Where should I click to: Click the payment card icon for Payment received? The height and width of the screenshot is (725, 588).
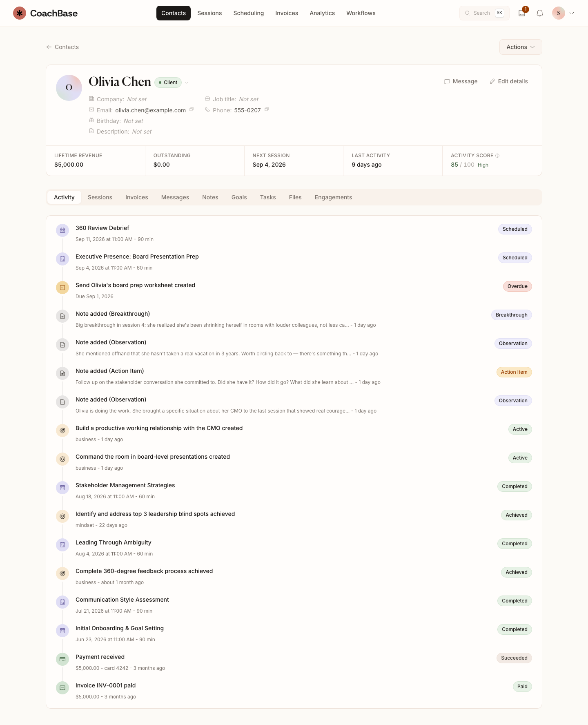[62, 659]
